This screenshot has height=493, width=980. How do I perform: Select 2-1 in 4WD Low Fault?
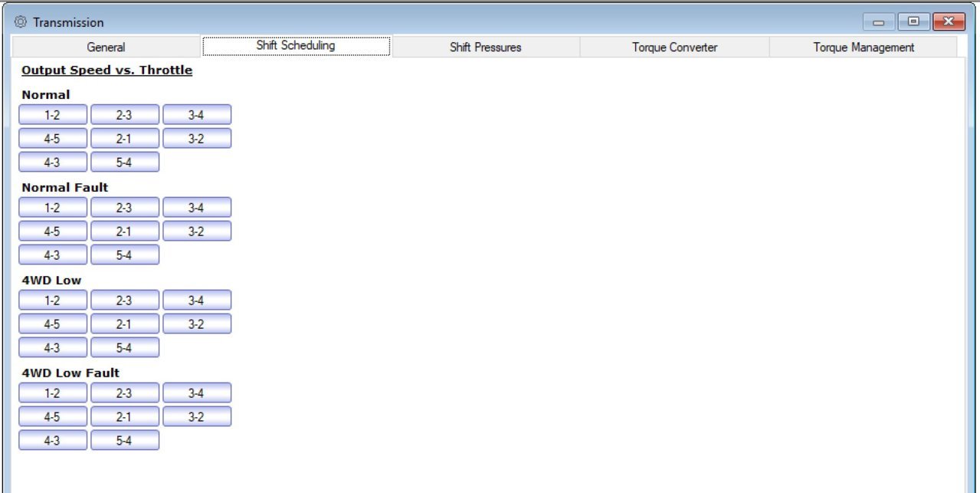125,417
